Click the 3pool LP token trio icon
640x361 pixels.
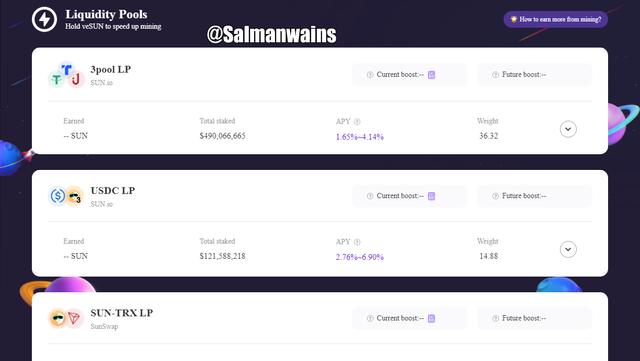[66, 75]
